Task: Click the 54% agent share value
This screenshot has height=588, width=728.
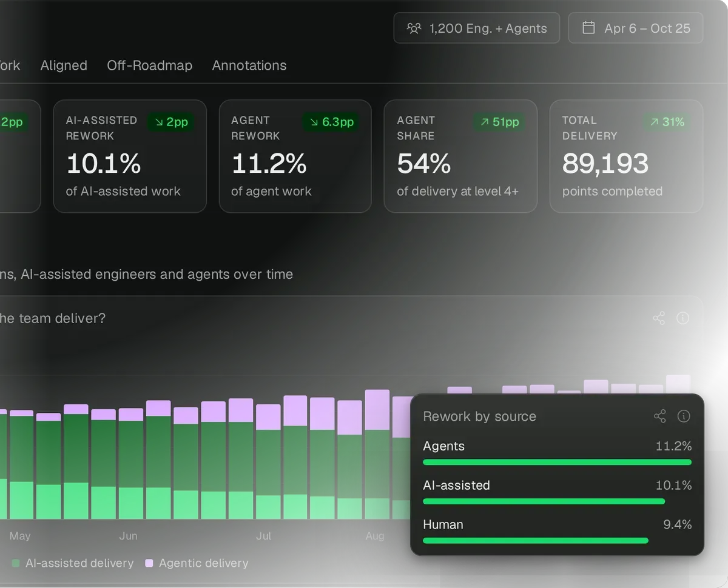Action: point(423,163)
